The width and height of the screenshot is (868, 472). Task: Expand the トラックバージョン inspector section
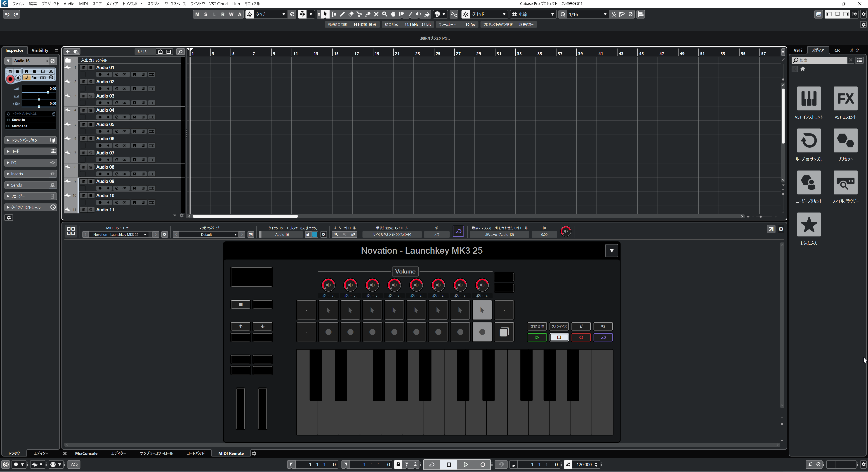(30, 140)
